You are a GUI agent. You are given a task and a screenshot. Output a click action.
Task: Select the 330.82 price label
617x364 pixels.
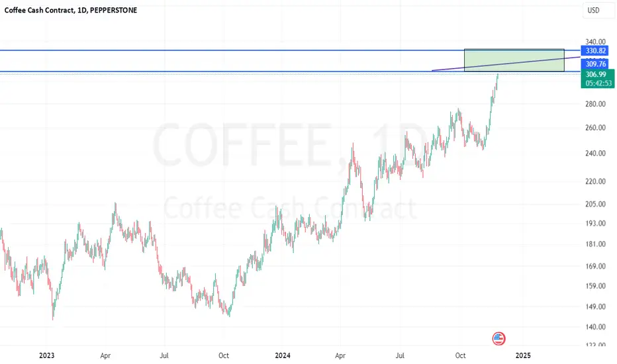tap(595, 50)
